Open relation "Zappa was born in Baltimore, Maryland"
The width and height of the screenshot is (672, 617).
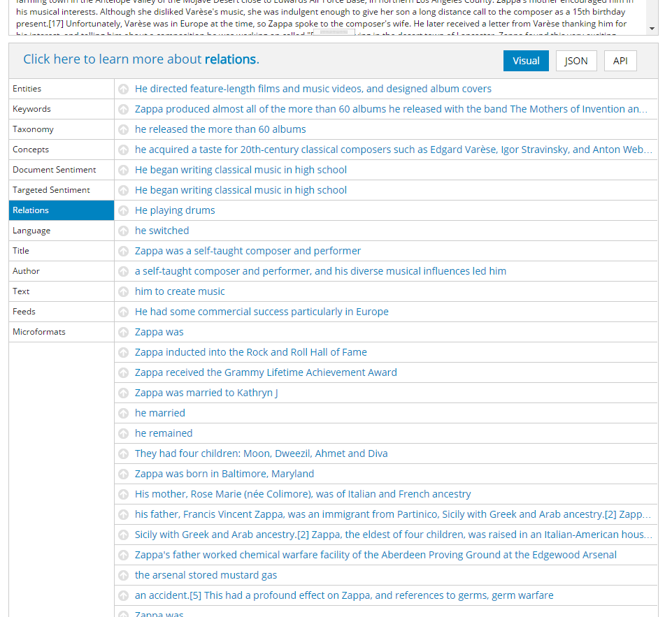[224, 474]
